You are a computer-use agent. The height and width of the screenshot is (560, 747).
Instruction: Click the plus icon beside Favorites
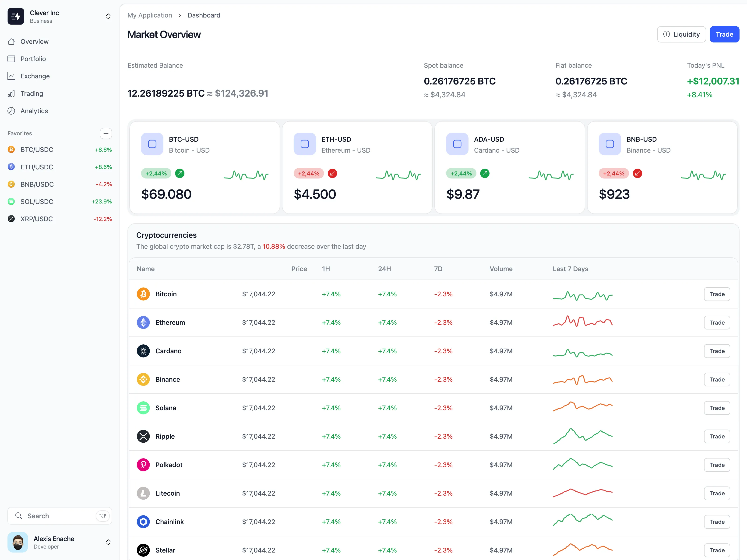pos(106,133)
